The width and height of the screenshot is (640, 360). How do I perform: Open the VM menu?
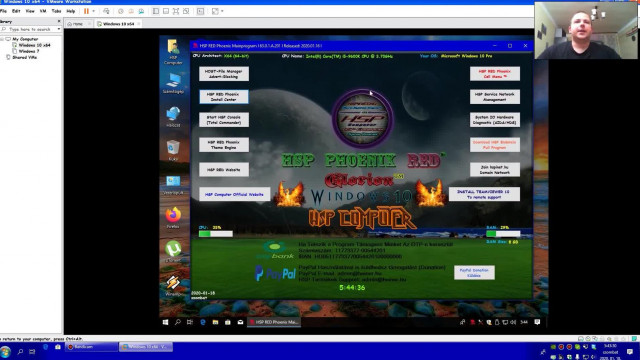tap(43, 11)
